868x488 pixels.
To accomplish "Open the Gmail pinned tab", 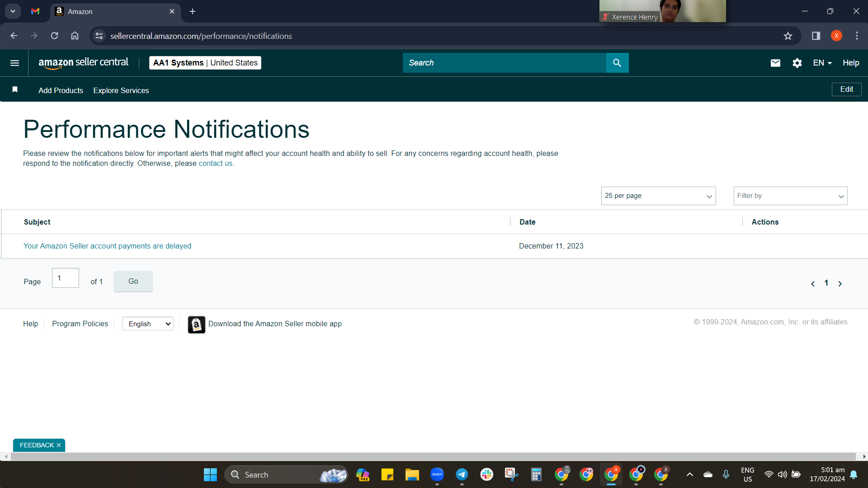I will tap(35, 11).
